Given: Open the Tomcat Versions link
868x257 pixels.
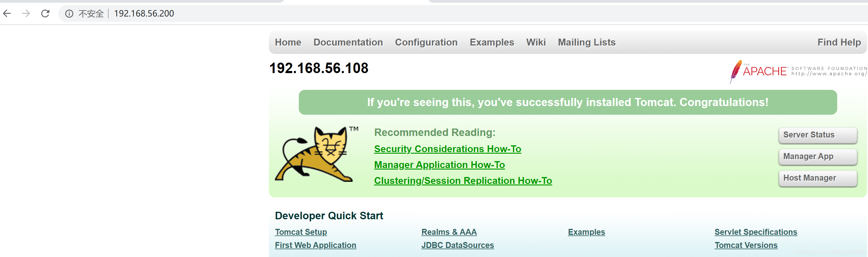Looking at the screenshot, I should (746, 245).
